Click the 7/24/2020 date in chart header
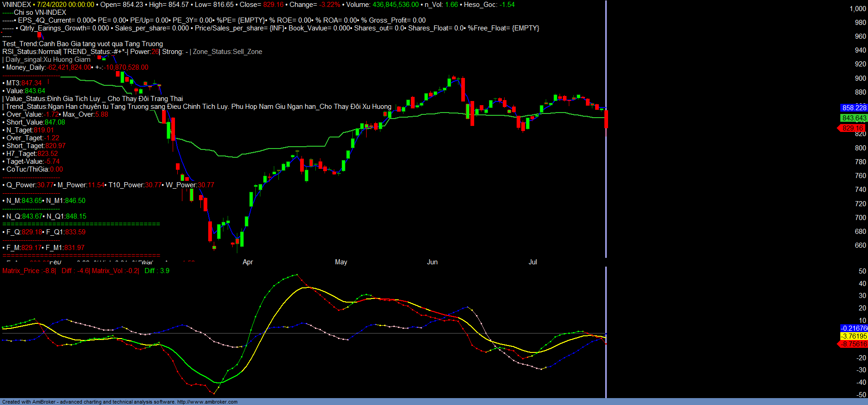This screenshot has width=868, height=405. click(52, 5)
